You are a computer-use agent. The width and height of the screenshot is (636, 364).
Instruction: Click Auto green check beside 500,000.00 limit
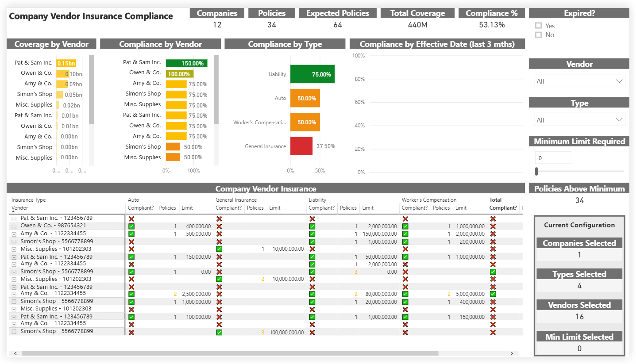coord(131,234)
